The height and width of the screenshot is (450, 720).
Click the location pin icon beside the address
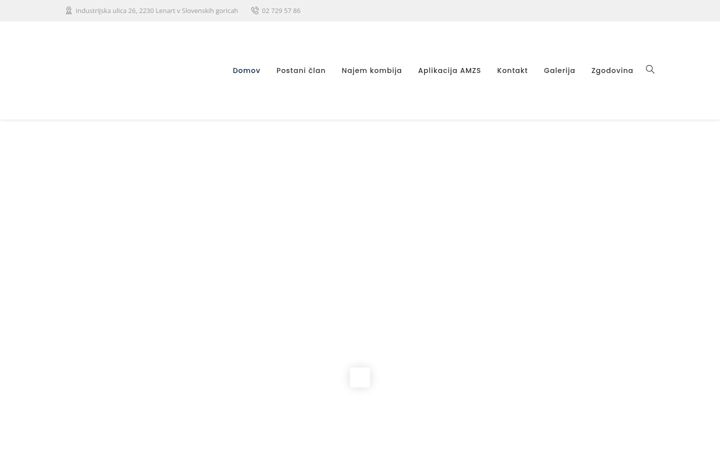[69, 10]
